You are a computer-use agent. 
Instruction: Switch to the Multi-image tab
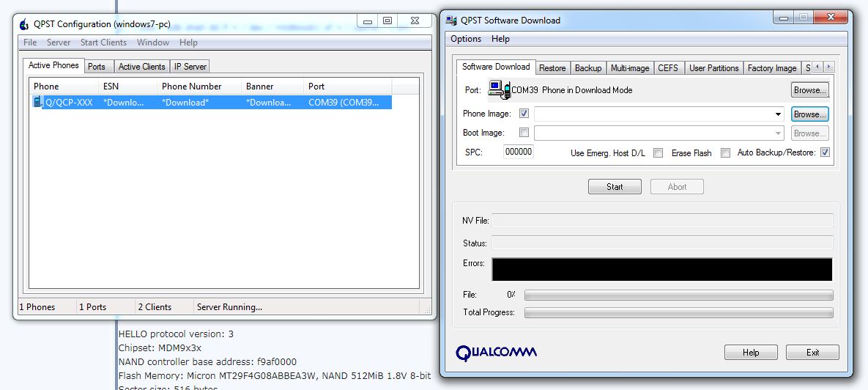click(630, 68)
